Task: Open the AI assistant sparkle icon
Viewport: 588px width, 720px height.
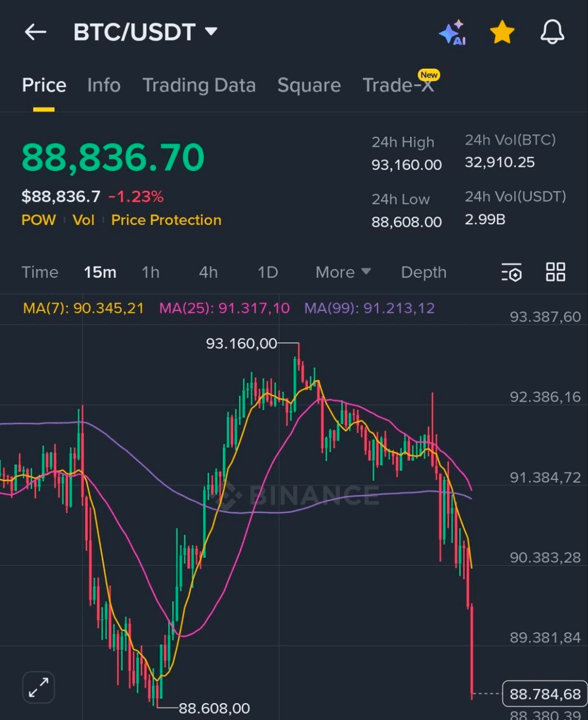Action: tap(452, 33)
